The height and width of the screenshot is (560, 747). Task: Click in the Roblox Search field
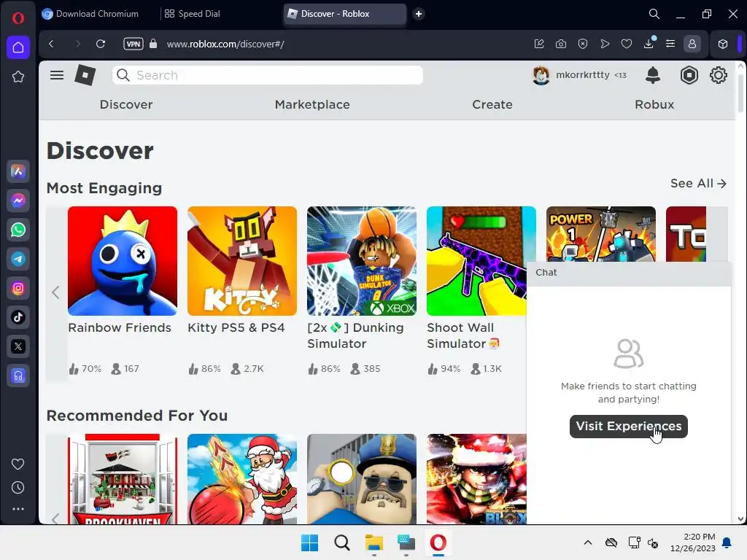pos(267,75)
